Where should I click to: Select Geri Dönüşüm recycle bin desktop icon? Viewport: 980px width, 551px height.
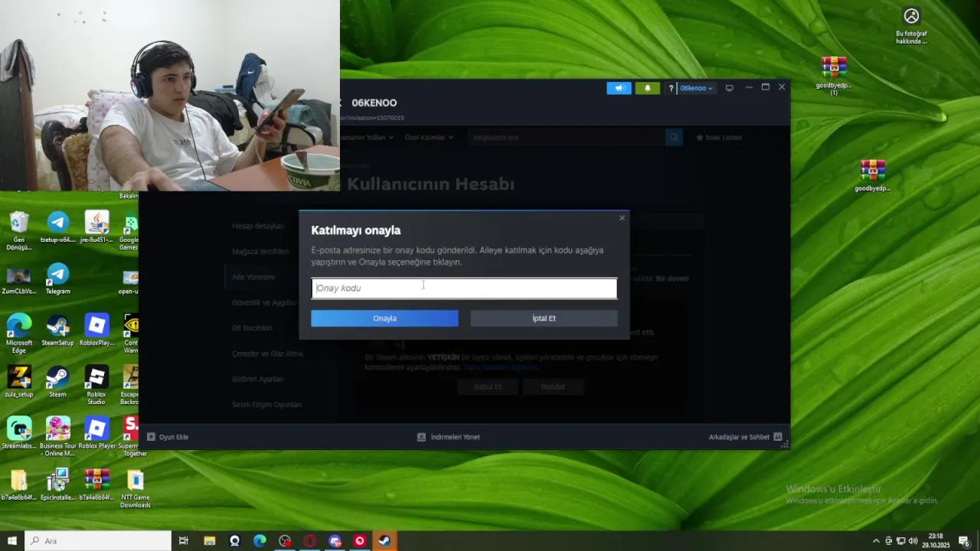point(19,230)
